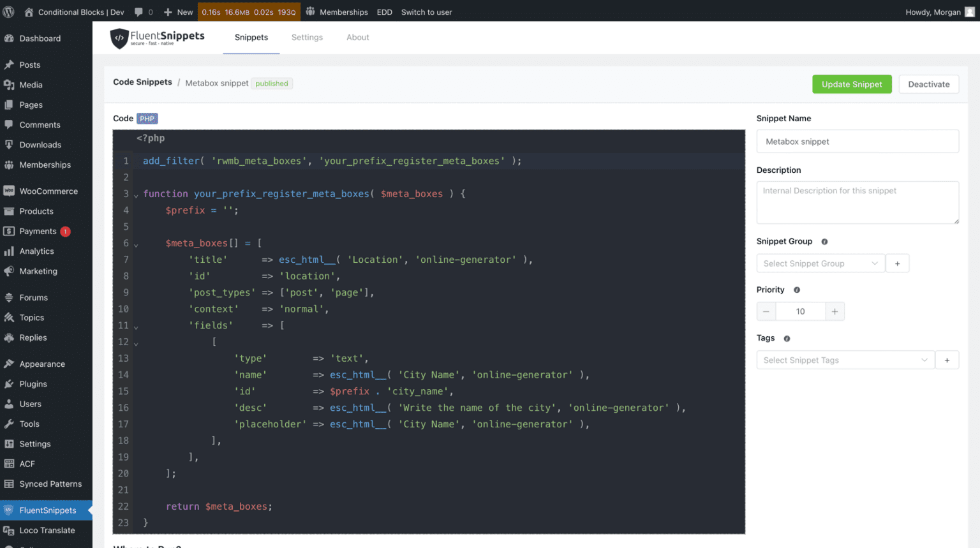Viewport: 980px width, 548px height.
Task: Click the Update Snippet button
Action: point(852,84)
